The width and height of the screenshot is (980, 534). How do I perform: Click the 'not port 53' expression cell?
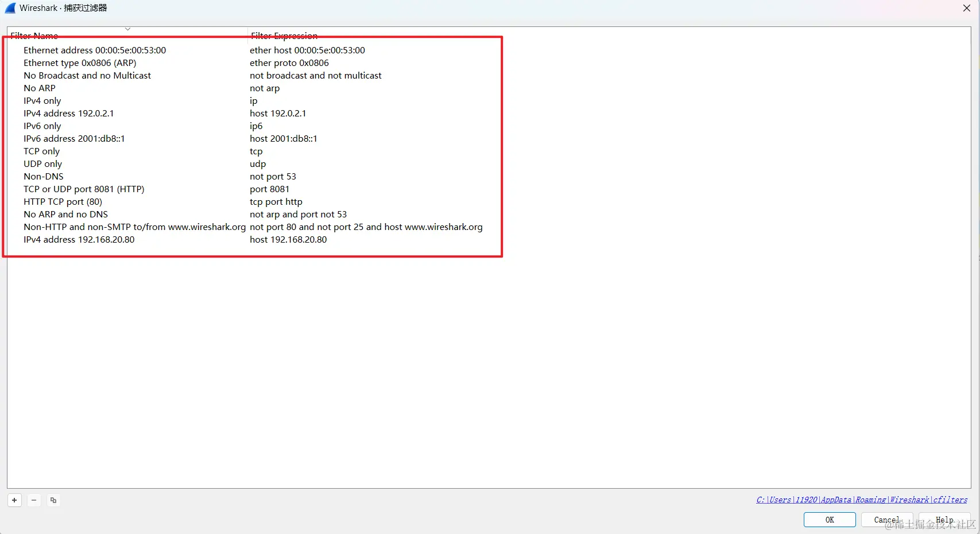tap(273, 177)
